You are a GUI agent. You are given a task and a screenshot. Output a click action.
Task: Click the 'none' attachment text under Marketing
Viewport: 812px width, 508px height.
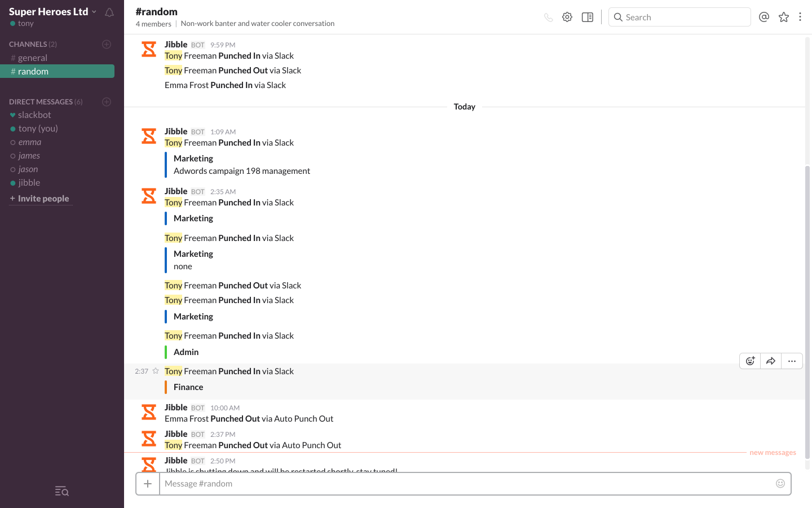point(183,266)
